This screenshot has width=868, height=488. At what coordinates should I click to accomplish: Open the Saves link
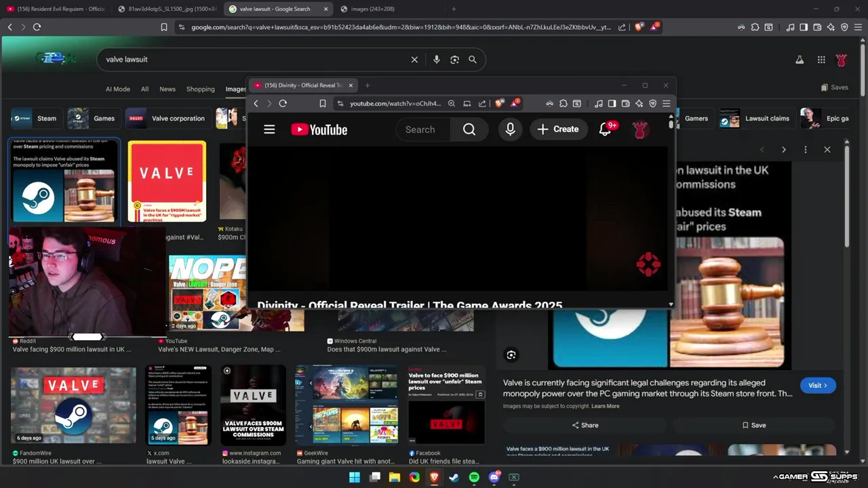pos(834,87)
